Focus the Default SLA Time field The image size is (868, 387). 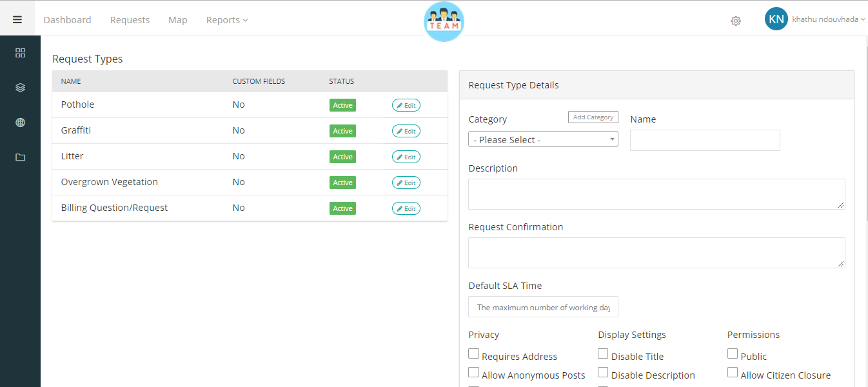[543, 307]
